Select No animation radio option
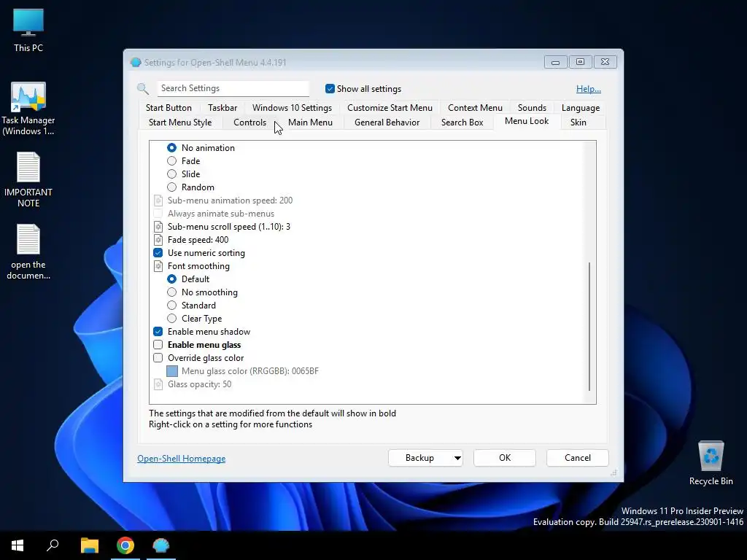Image resolution: width=747 pixels, height=560 pixels. tap(171, 148)
